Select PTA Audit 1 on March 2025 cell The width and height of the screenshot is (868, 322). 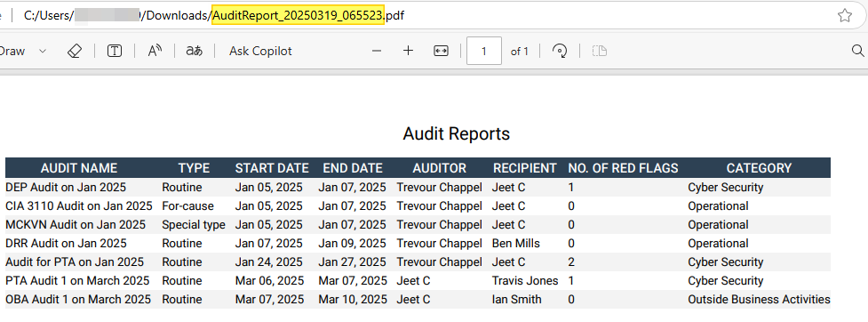coord(77,281)
